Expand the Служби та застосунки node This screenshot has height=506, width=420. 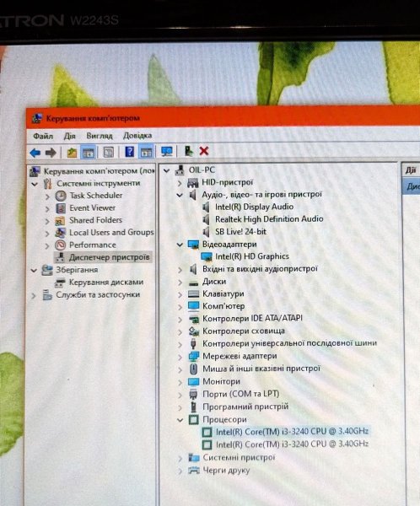pyautogui.click(x=34, y=296)
